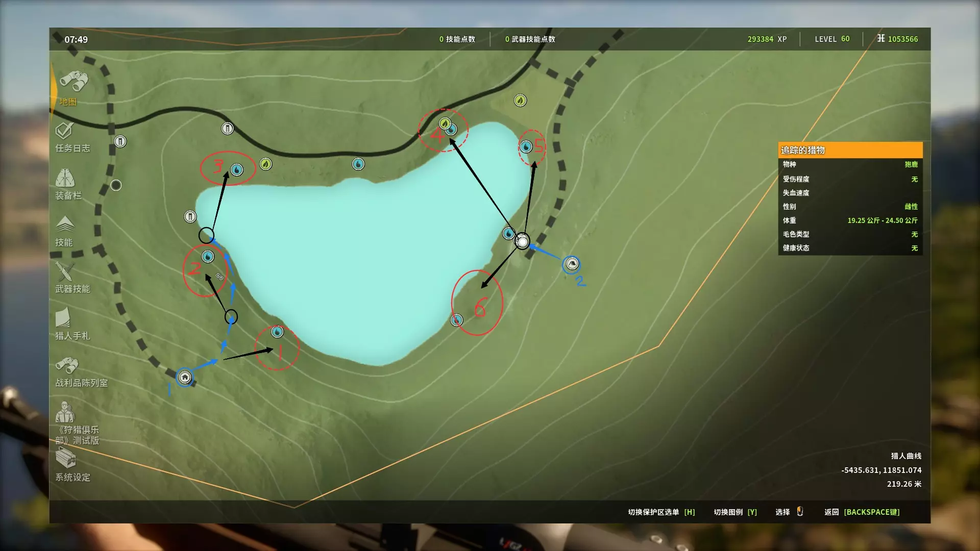This screenshot has height=551, width=980.
Task: Open the 狩猎俱乐部 测试版 hunter icon
Action: click(x=65, y=412)
